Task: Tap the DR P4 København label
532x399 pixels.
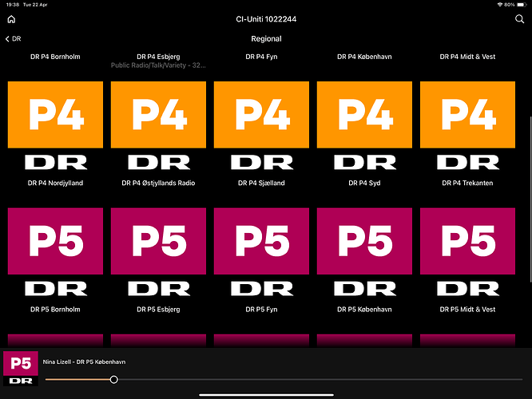Action: pyautogui.click(x=364, y=57)
